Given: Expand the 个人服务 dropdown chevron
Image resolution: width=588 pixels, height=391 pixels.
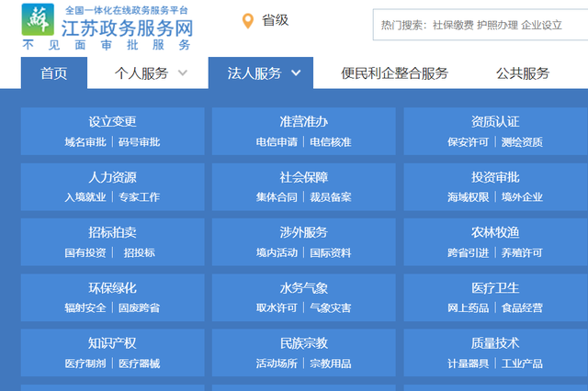Looking at the screenshot, I should (183, 73).
